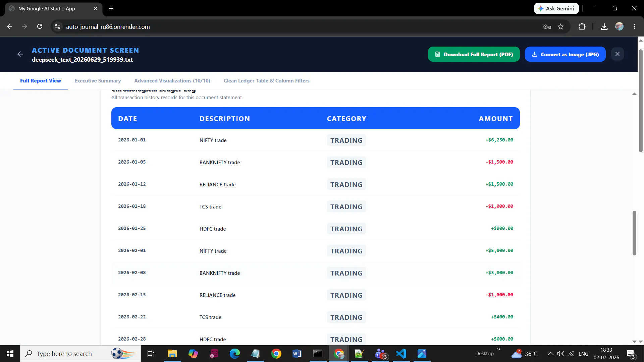The width and height of the screenshot is (644, 362).
Task: Open File Explorer from the taskbar
Action: [x=172, y=354]
